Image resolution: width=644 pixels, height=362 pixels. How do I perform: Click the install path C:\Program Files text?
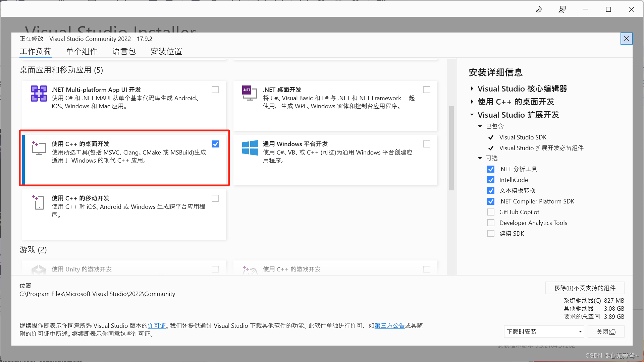coord(97,294)
